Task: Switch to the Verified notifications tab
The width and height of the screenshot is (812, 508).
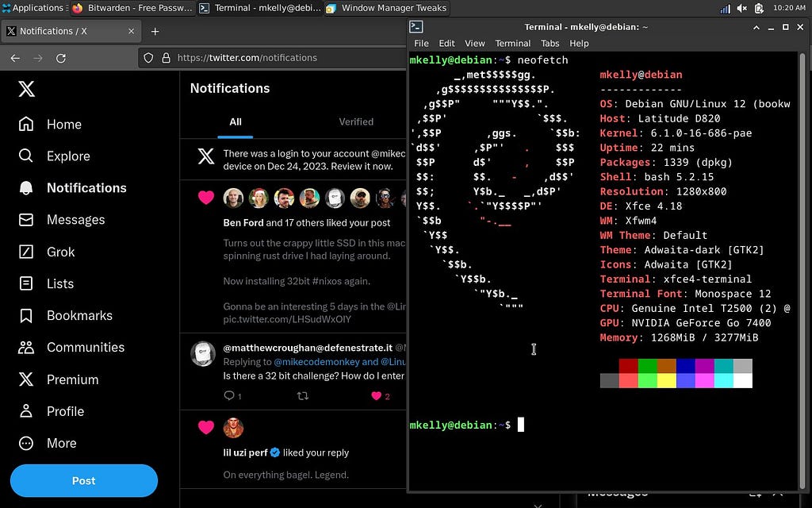Action: coord(356,121)
